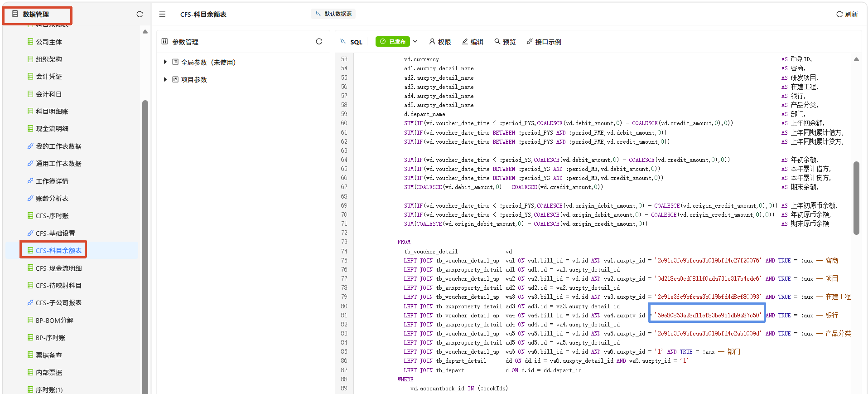Viewport: 868px width, 394px height.
Task: Open 公司主体 in the sidebar
Action: [49, 42]
